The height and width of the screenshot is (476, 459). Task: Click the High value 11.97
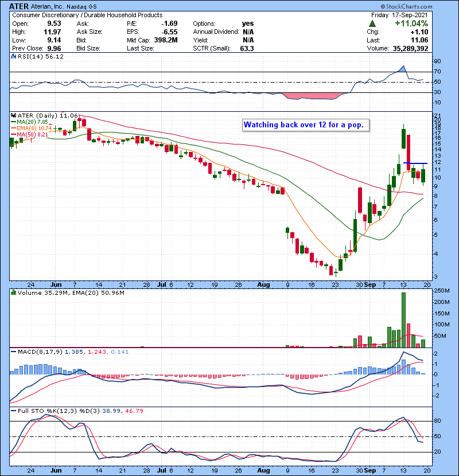tap(52, 32)
